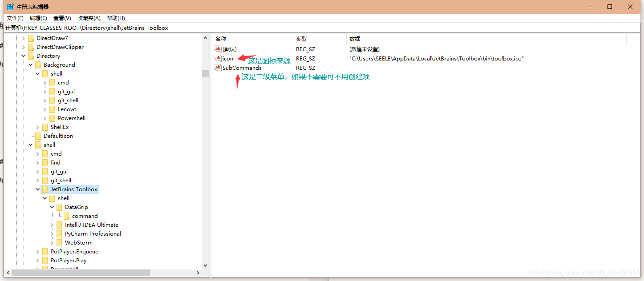The width and height of the screenshot is (644, 281).
Task: Expand the ShellEx key
Action: [38, 127]
